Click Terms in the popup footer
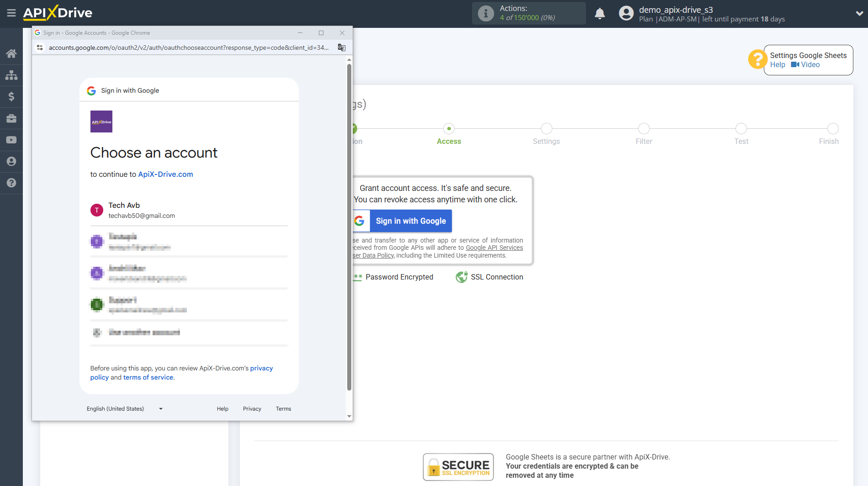 (x=283, y=409)
